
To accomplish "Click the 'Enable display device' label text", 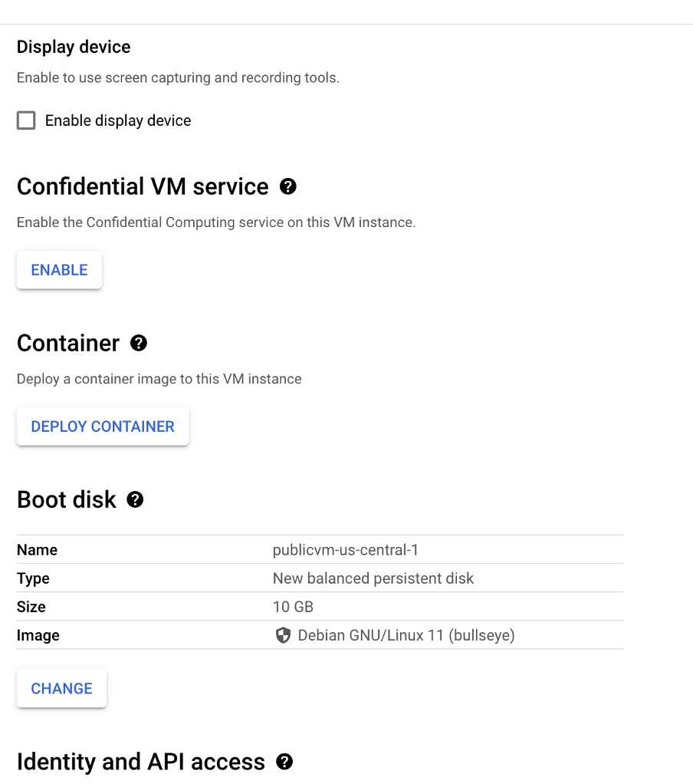I will point(118,120).
